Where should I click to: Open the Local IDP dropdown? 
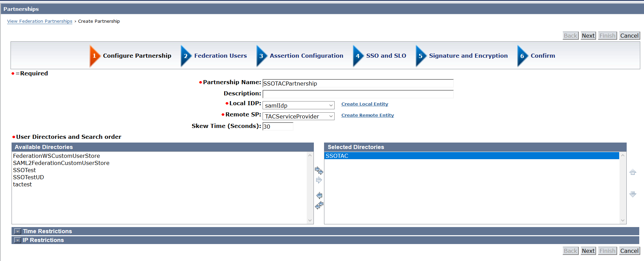tap(298, 106)
